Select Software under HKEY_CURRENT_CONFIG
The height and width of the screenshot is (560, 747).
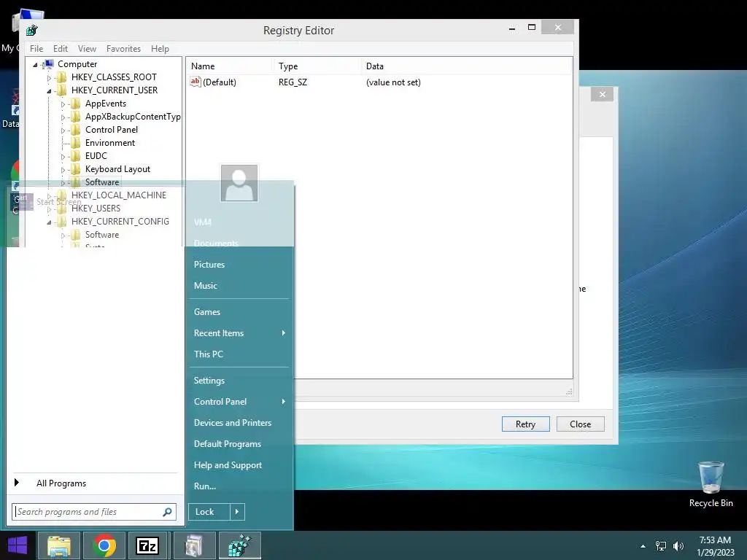click(102, 235)
